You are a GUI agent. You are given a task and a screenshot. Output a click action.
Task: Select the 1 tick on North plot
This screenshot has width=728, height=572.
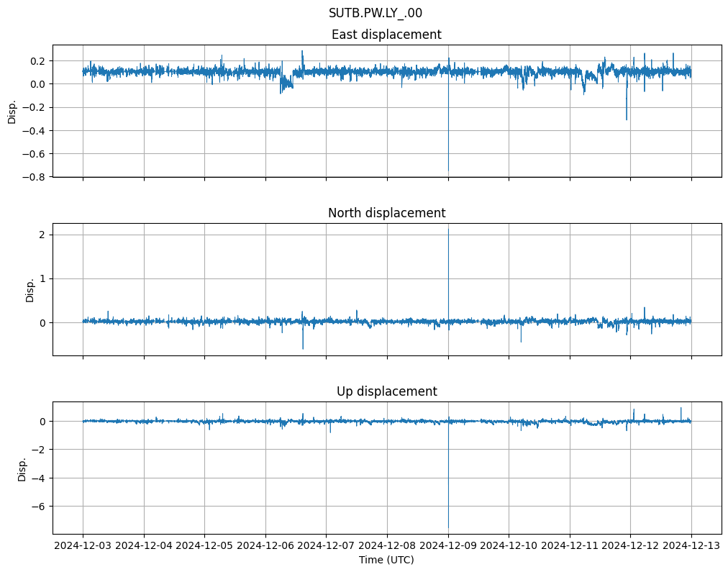tap(42, 278)
